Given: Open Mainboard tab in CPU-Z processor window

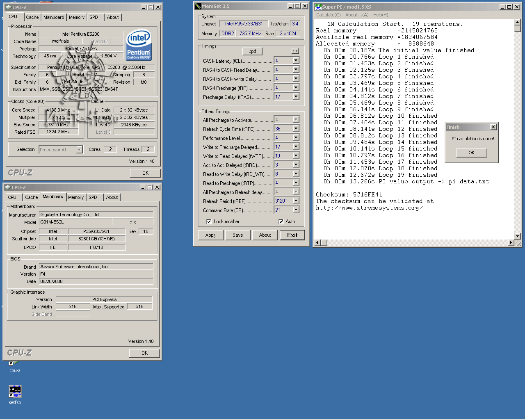Looking at the screenshot, I should click(x=54, y=17).
